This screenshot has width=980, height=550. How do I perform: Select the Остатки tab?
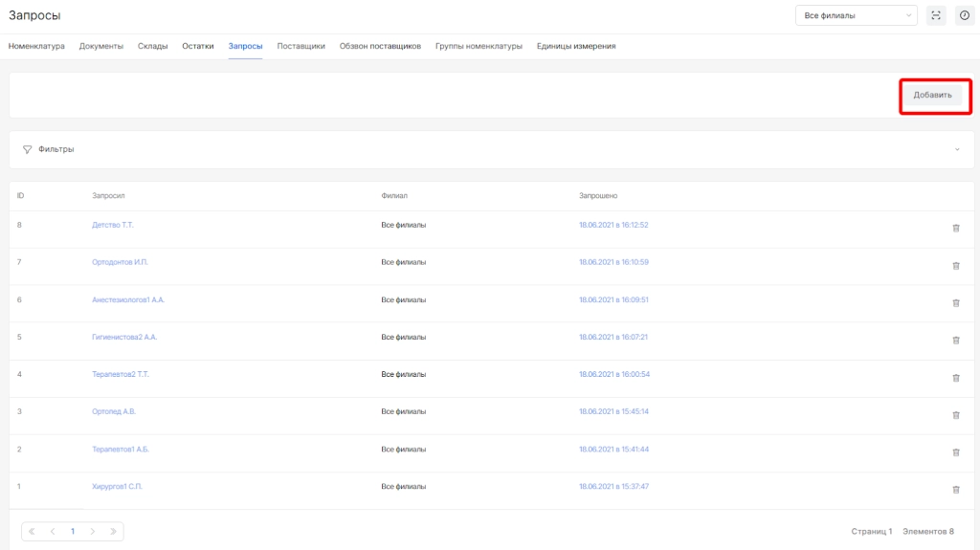pyautogui.click(x=198, y=46)
